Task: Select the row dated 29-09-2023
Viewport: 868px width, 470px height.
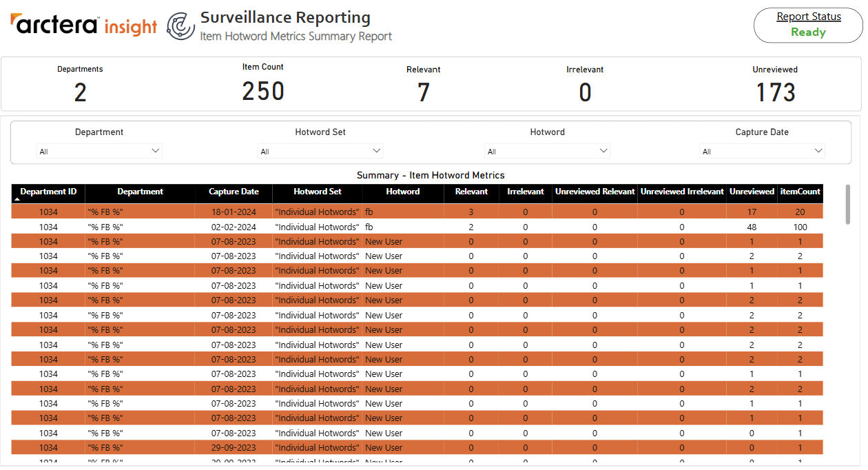Action: pyautogui.click(x=417, y=447)
